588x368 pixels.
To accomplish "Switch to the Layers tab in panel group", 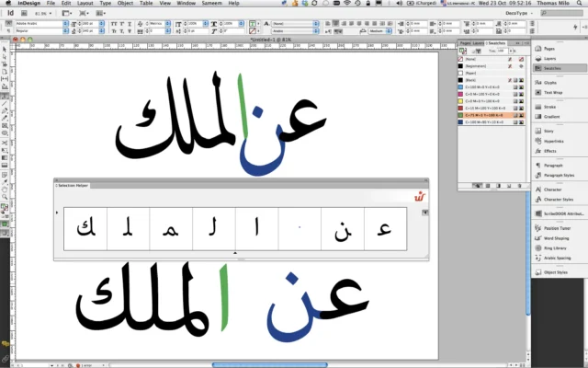I will (x=478, y=43).
